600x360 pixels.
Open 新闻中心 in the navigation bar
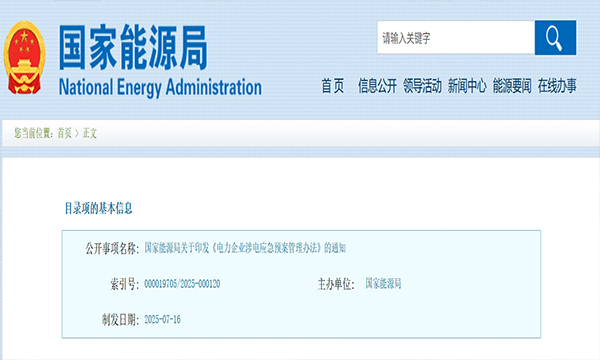click(467, 86)
